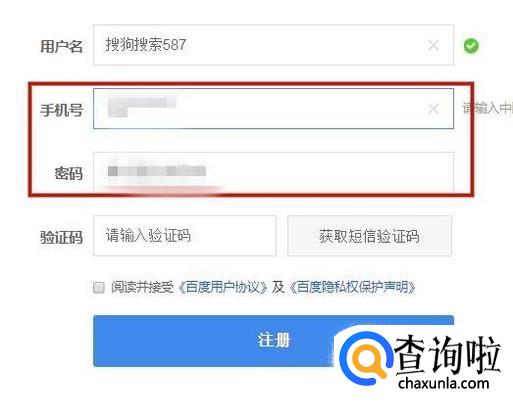This screenshot has height=414, width=513.
Task: Clear the username field with its X icon
Action: (x=433, y=45)
